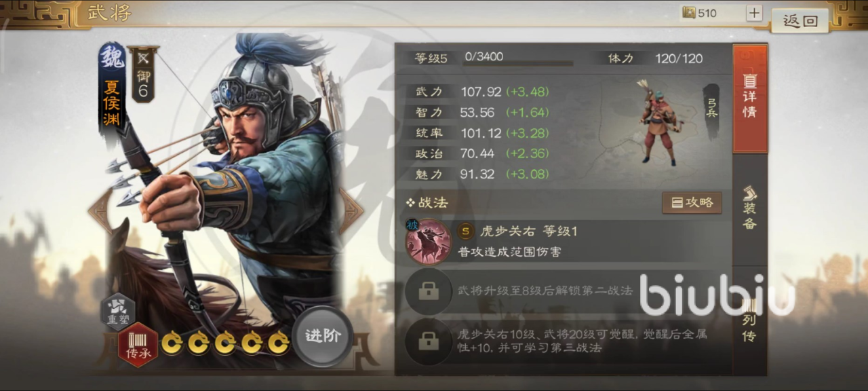Open the 列传 biography tab
Screen dimensions: 868x391
[750, 320]
